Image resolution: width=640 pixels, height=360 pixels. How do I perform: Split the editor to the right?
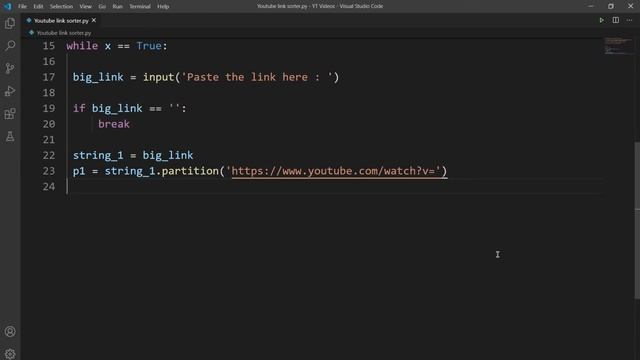616,20
